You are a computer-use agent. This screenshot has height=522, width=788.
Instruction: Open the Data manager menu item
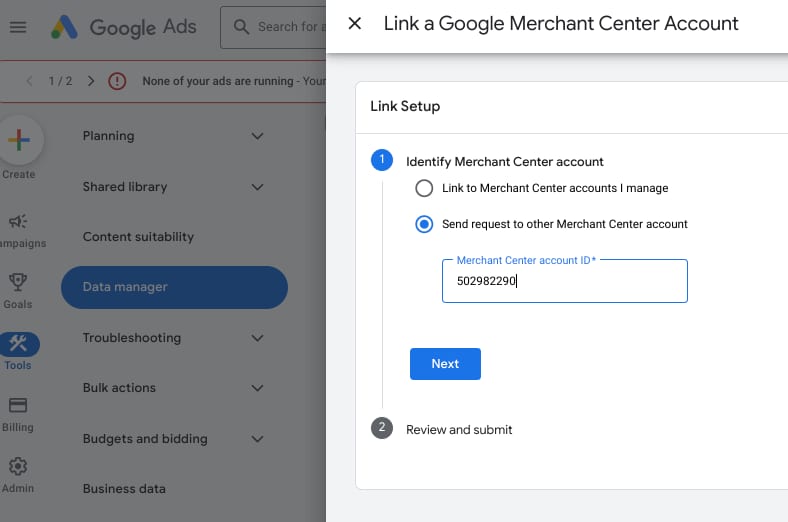(x=174, y=288)
